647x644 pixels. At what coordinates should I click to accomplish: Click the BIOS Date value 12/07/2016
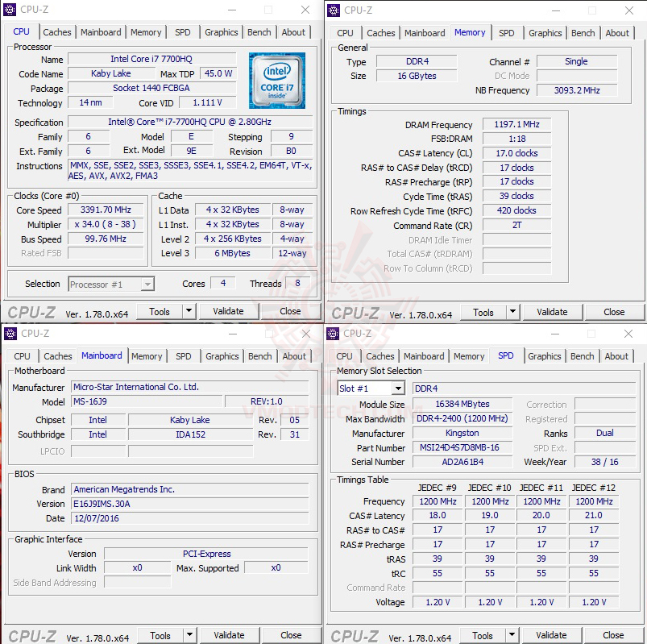point(190,518)
